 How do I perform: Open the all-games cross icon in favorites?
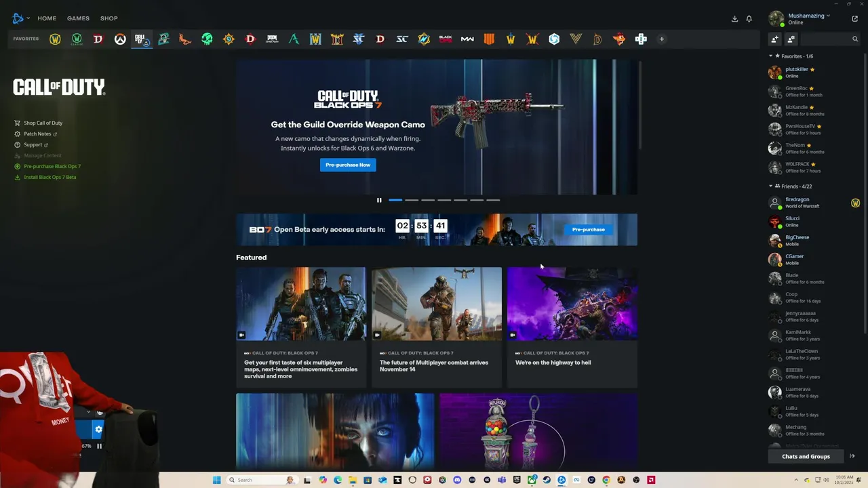click(x=641, y=39)
